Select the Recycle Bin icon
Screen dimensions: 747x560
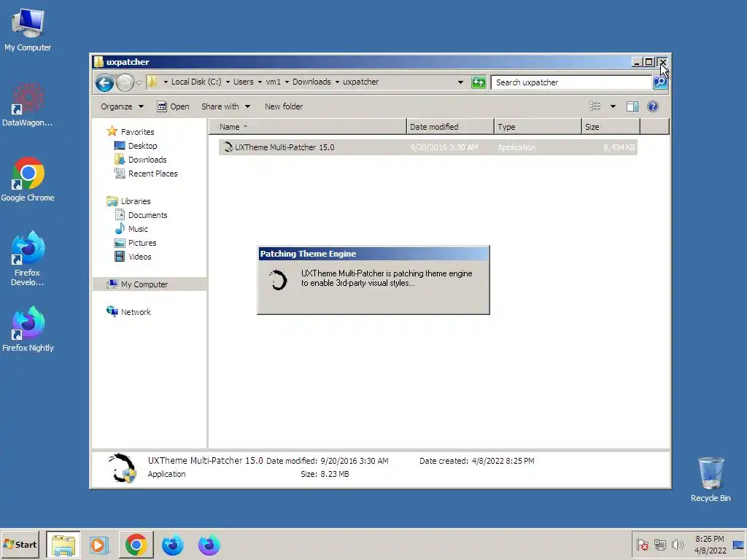[711, 480]
